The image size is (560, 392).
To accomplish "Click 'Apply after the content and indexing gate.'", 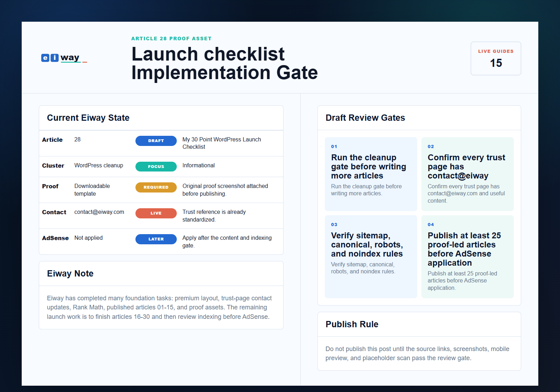I will (x=227, y=241).
